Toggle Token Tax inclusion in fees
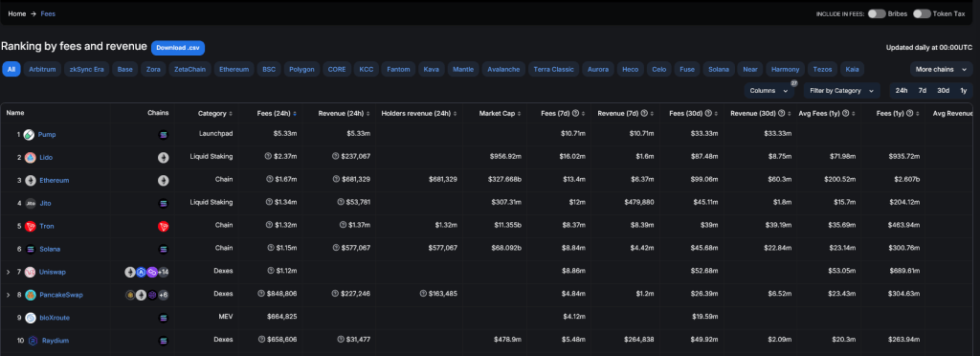The image size is (980, 356). 922,13
